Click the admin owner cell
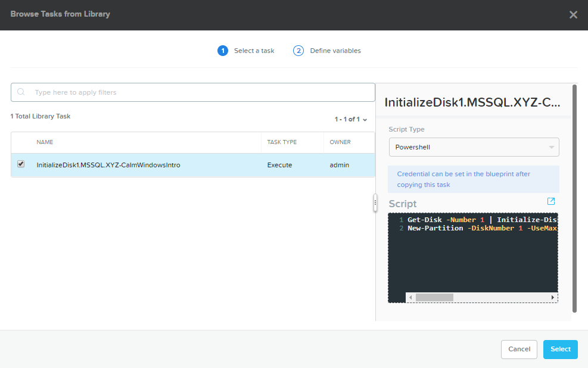 (340, 165)
